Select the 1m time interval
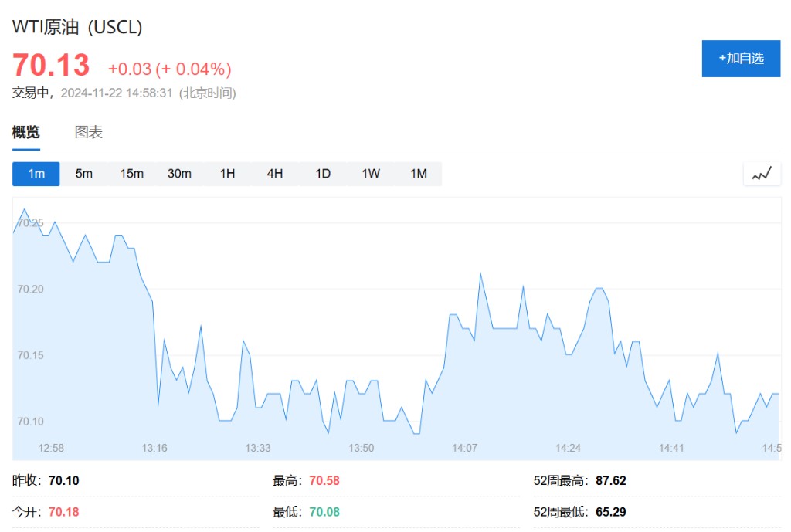This screenshot has height=532, width=791. (36, 174)
